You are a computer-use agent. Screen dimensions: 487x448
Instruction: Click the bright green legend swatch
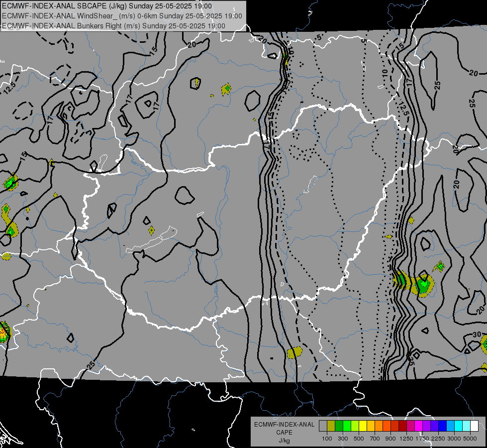[x=347, y=426]
